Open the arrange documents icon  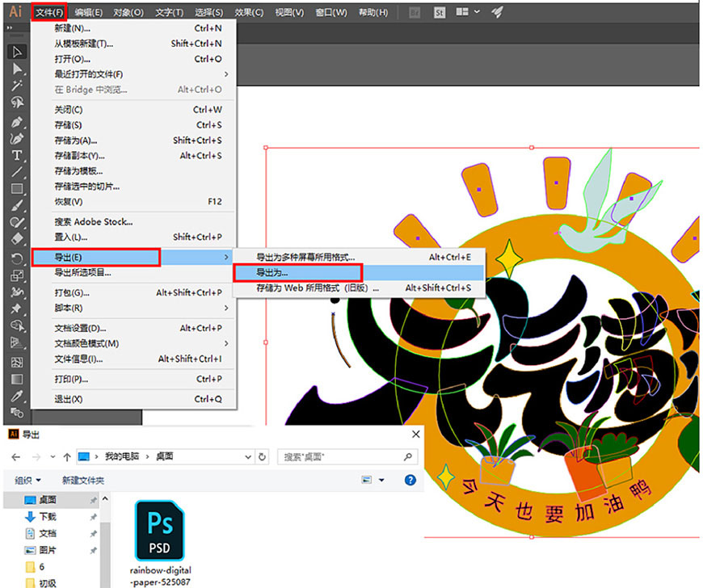click(462, 12)
